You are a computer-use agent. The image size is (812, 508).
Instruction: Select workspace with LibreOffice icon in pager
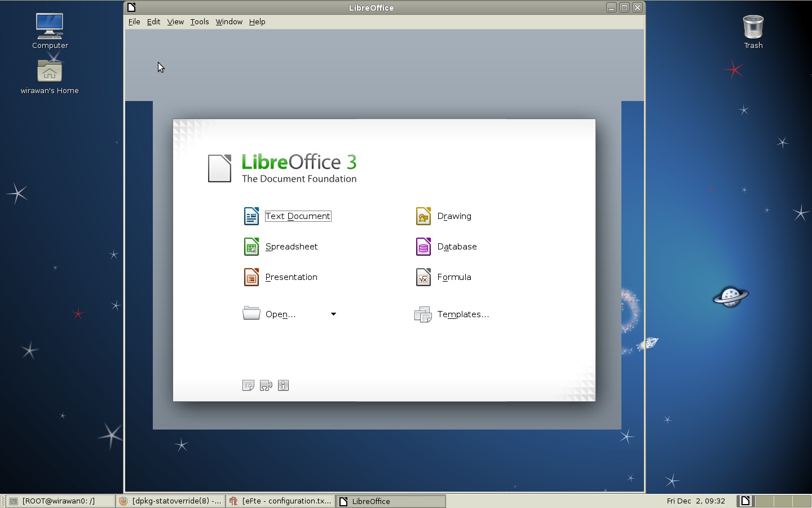[745, 501]
